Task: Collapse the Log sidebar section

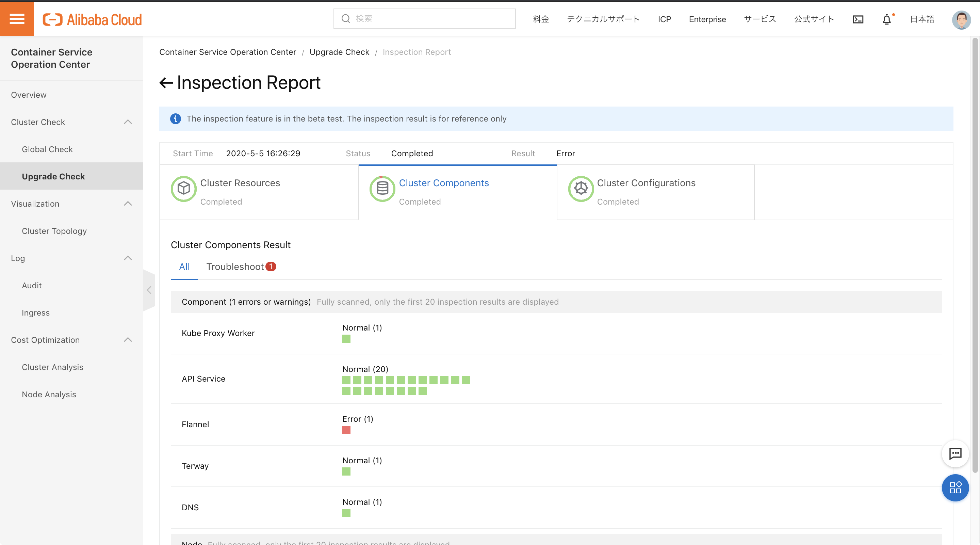Action: tap(128, 258)
